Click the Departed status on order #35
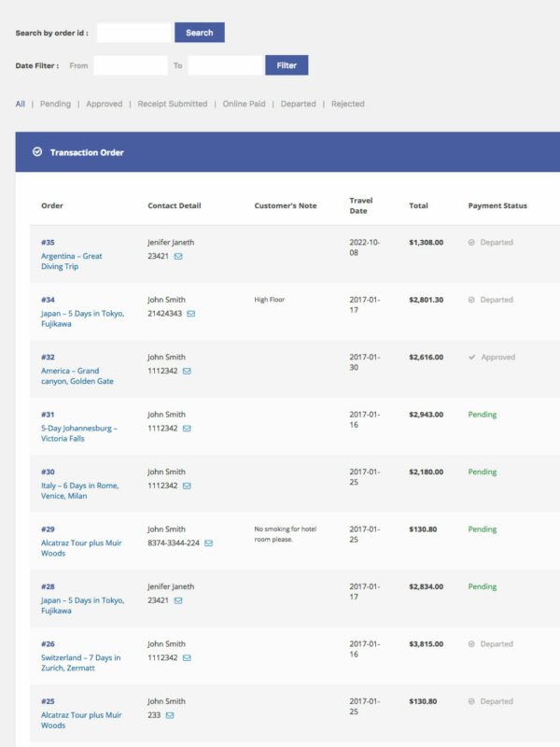This screenshot has height=747, width=560. click(496, 243)
